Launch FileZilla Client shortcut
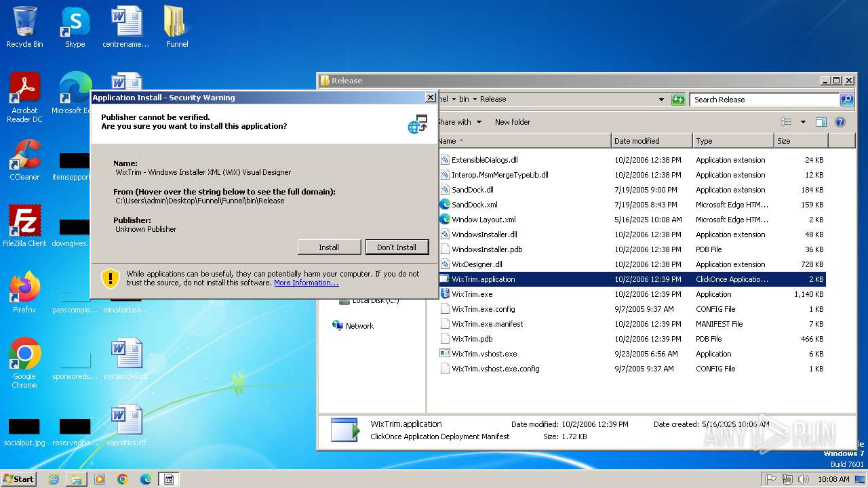The height and width of the screenshot is (488, 868). coord(24,226)
